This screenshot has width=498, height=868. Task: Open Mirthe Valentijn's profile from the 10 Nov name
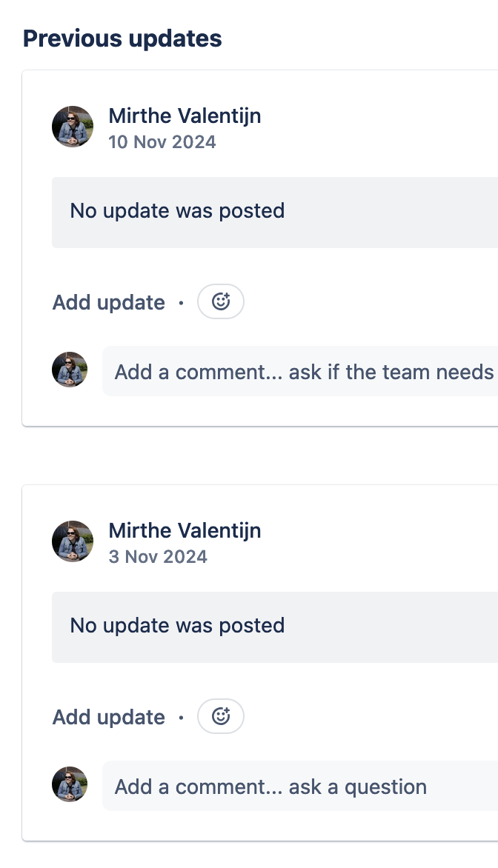coord(185,116)
